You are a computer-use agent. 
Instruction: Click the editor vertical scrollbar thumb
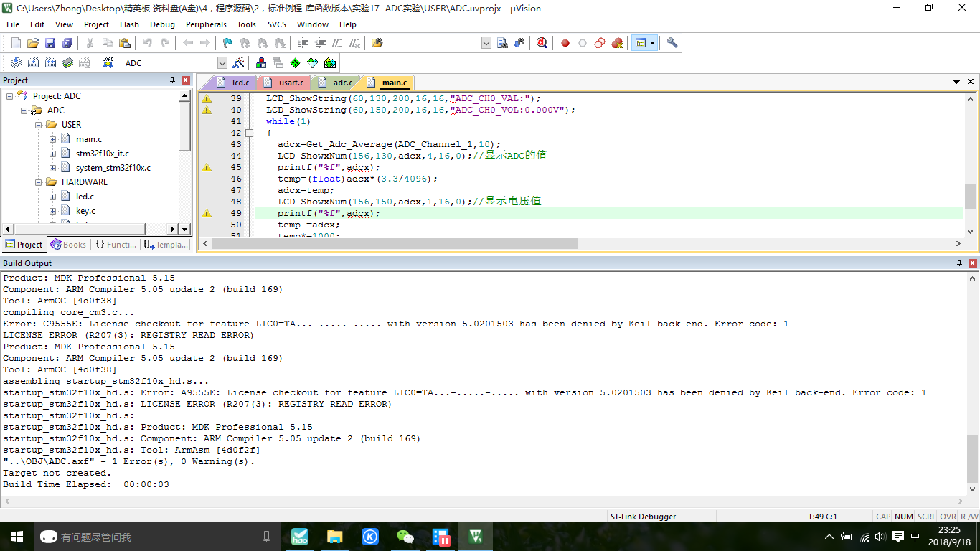[971, 195]
